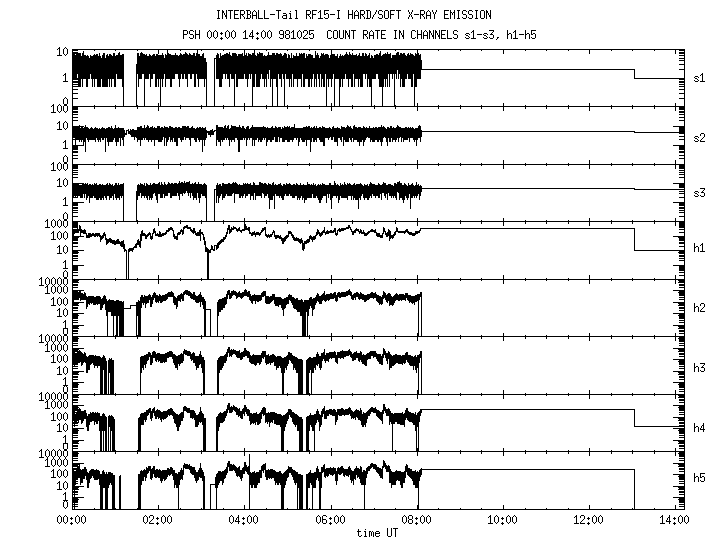720x550 pixels.
Task: Select the 08:00 time axis tick label
Action: 417,520
